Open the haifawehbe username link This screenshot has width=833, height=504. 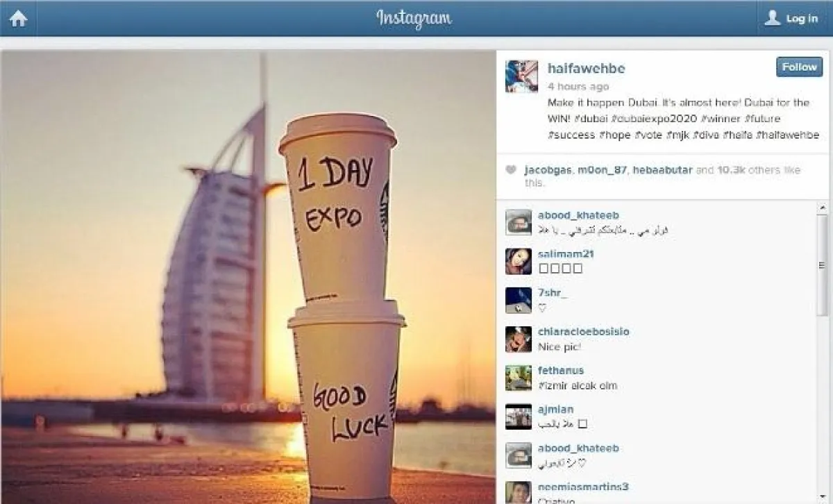(x=587, y=68)
